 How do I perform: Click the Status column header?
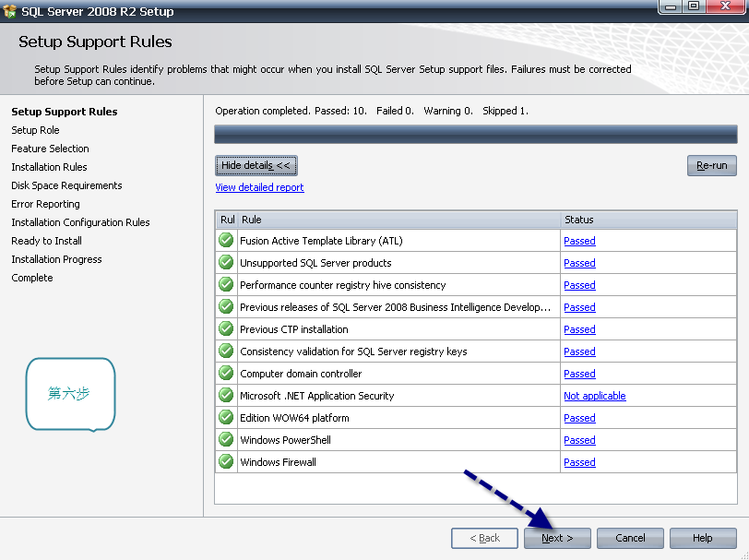coord(648,220)
